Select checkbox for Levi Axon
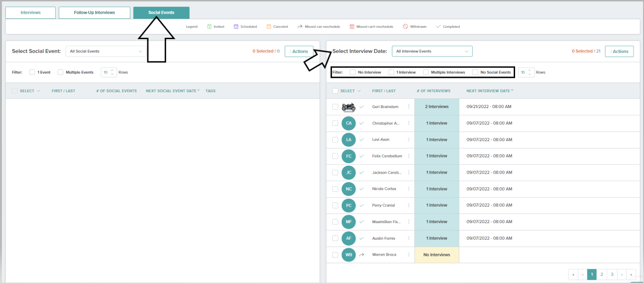644x284 pixels. coord(335,140)
